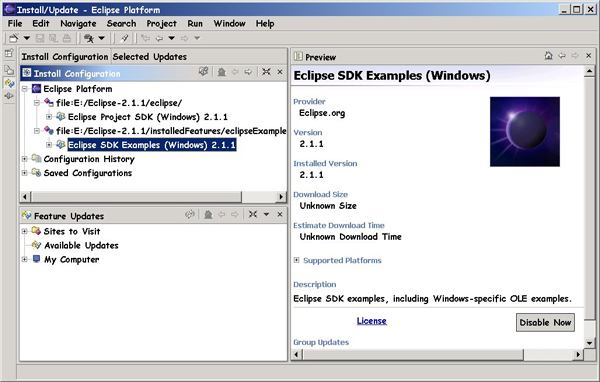
Task: Expand My Computer
Action: pos(24,259)
